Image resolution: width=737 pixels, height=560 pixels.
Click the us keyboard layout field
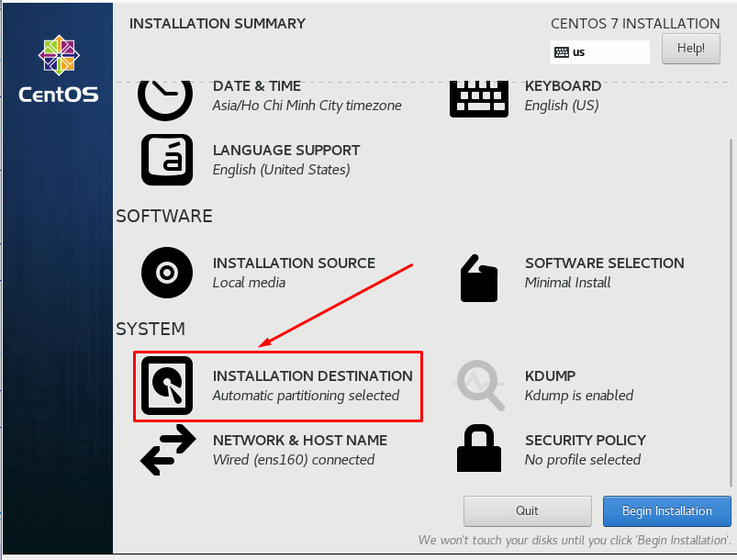(599, 52)
